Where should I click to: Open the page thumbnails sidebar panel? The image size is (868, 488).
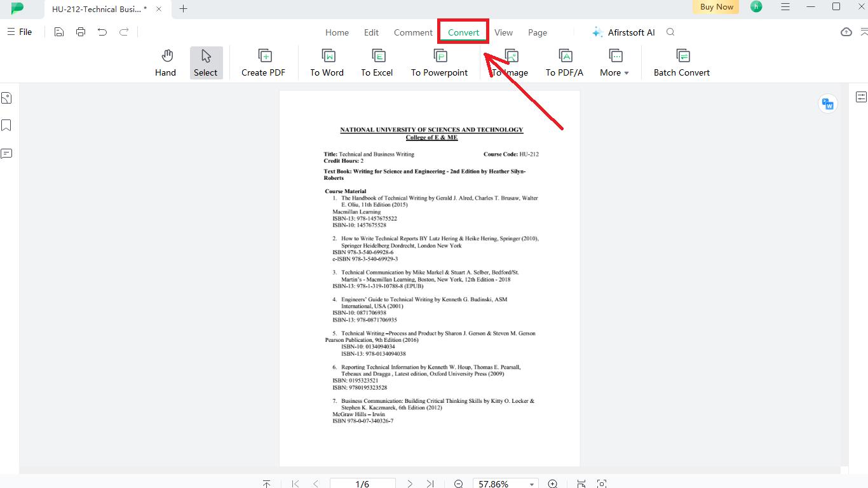tap(6, 98)
